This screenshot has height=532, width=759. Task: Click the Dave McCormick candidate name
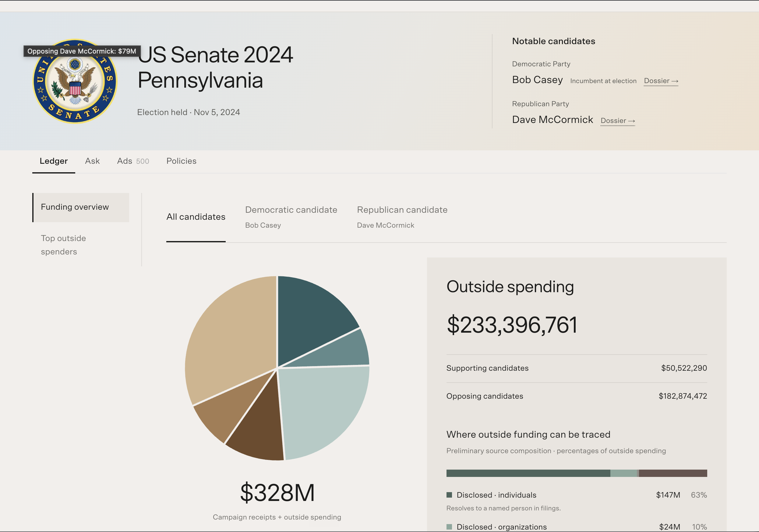(552, 120)
